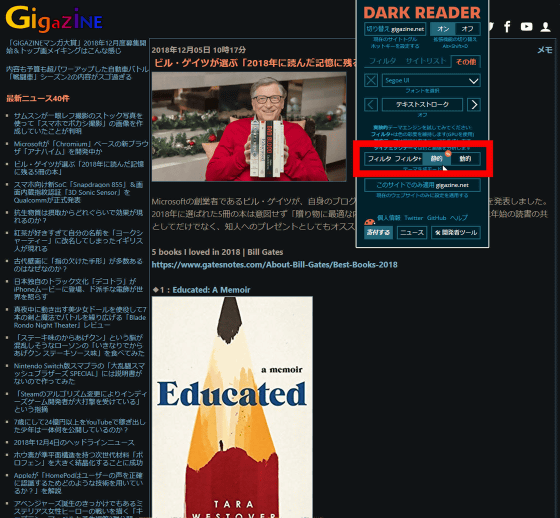
Task: Open 紅茶が好きすぎて news link
Action: click(x=79, y=241)
